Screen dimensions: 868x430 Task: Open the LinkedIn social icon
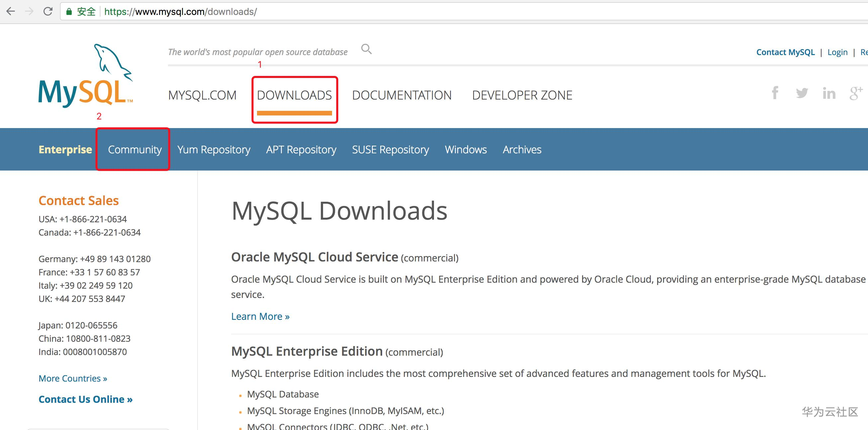pos(828,93)
